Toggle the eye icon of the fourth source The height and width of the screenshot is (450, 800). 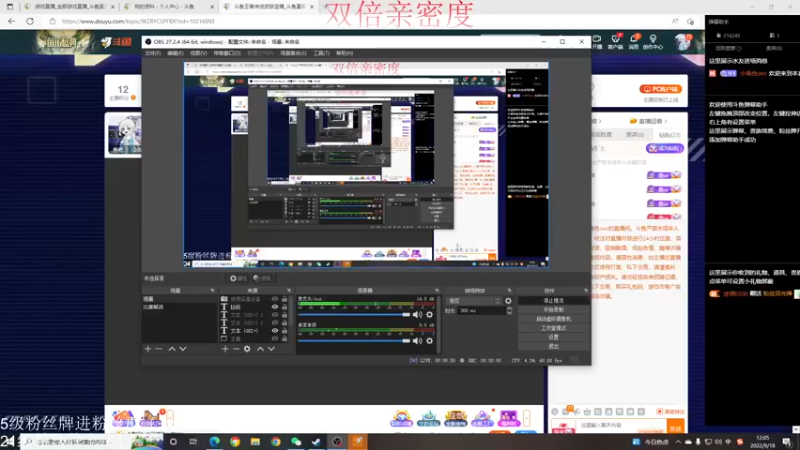point(275,323)
